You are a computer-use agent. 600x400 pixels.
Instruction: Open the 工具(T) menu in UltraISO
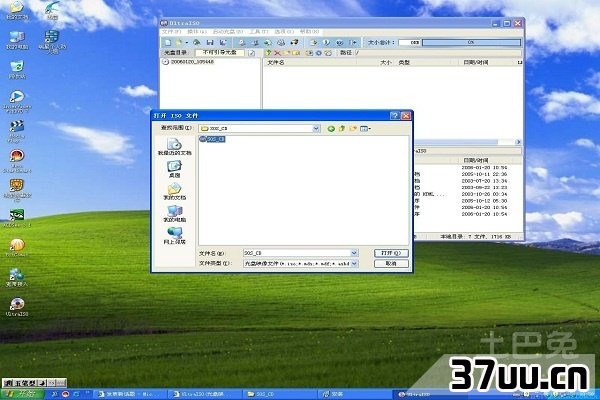(x=259, y=31)
